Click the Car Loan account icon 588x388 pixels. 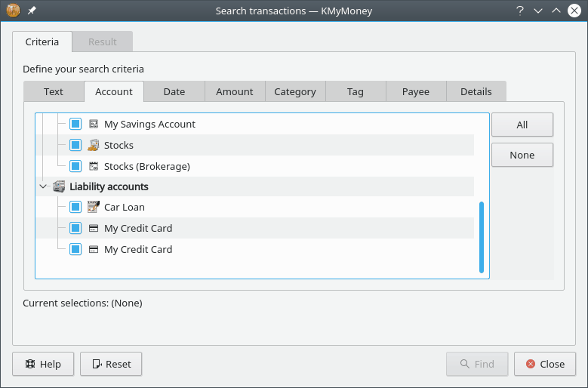94,207
